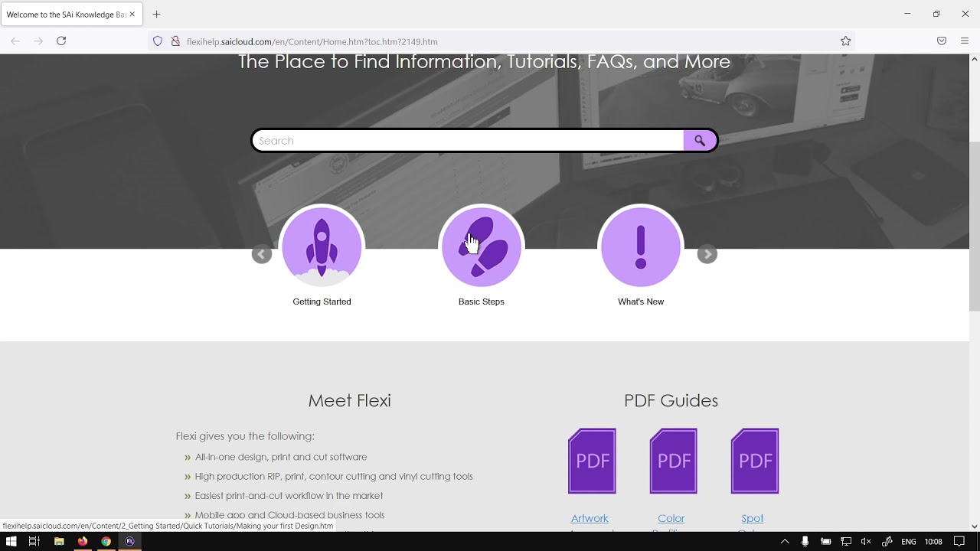The height and width of the screenshot is (551, 980).
Task: Click the address bar URL
Action: tap(312, 41)
